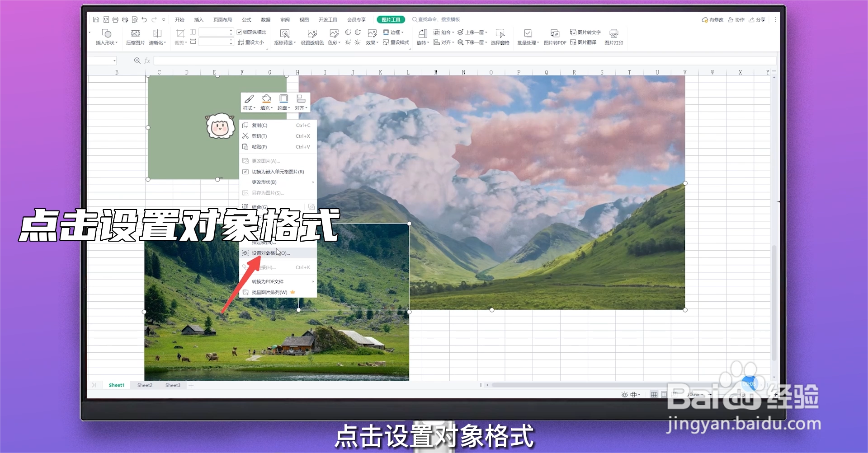868x453 pixels.
Task: Switch to Sheet2 tab
Action: [145, 385]
